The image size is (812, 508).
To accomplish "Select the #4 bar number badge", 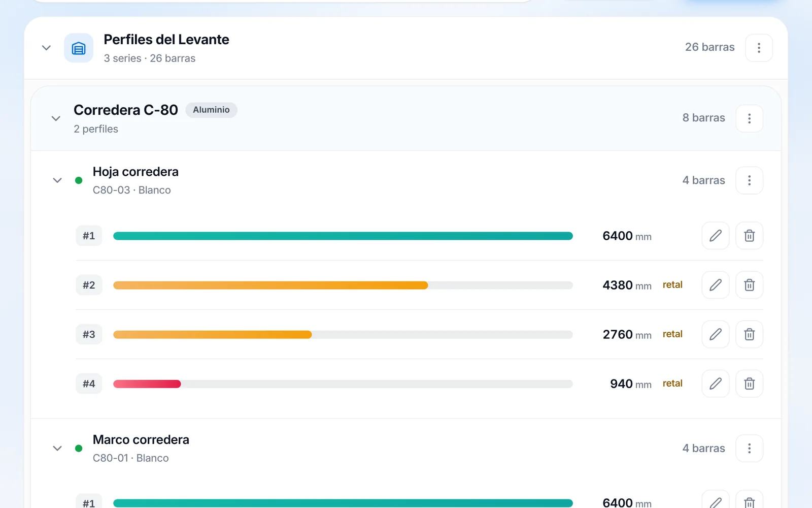I will coord(89,384).
